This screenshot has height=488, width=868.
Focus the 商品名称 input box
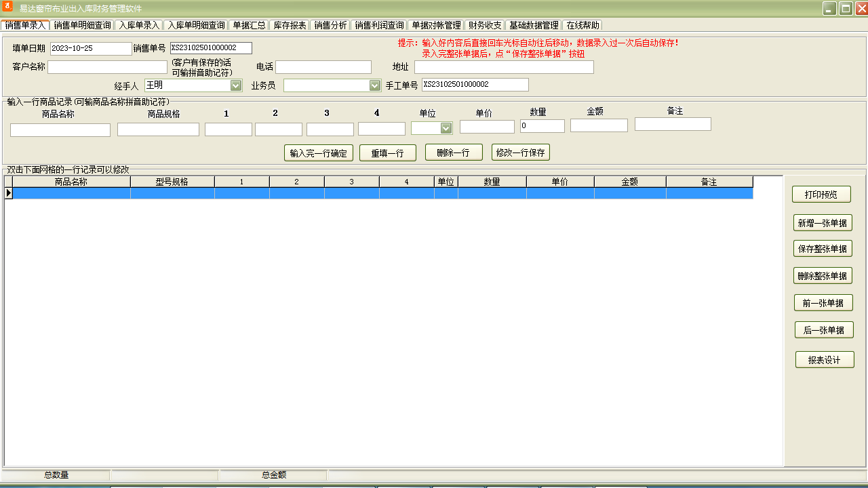coord(60,130)
